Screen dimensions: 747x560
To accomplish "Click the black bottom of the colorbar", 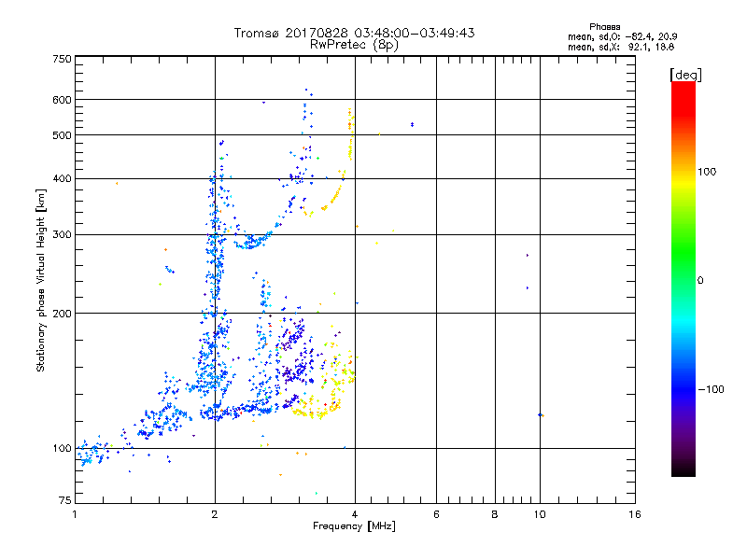I will click(684, 469).
